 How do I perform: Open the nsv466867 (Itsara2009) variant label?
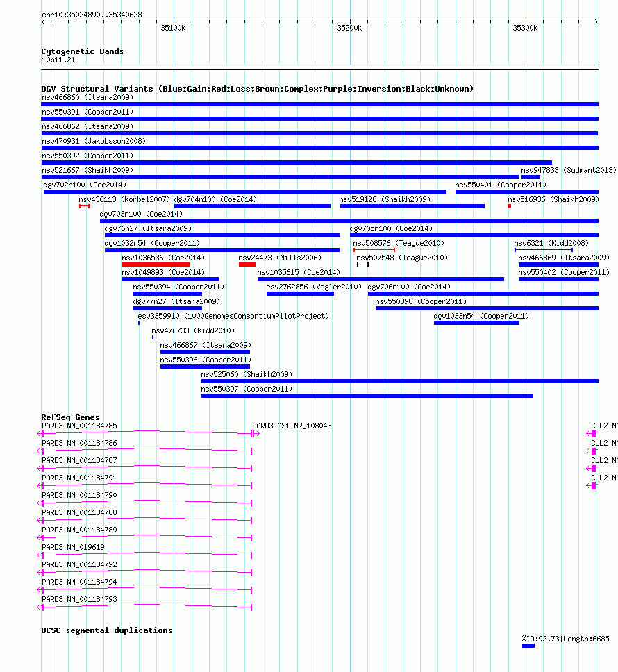pyautogui.click(x=206, y=345)
